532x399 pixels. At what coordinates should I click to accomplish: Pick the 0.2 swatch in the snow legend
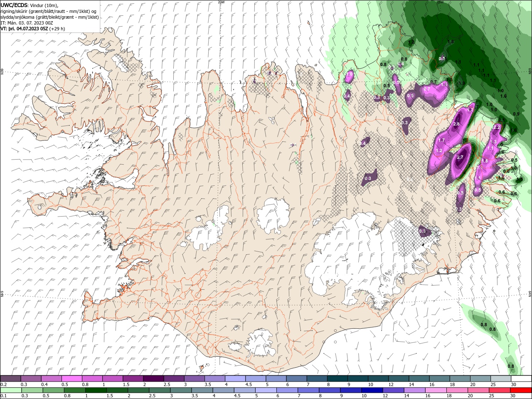(x=10, y=378)
